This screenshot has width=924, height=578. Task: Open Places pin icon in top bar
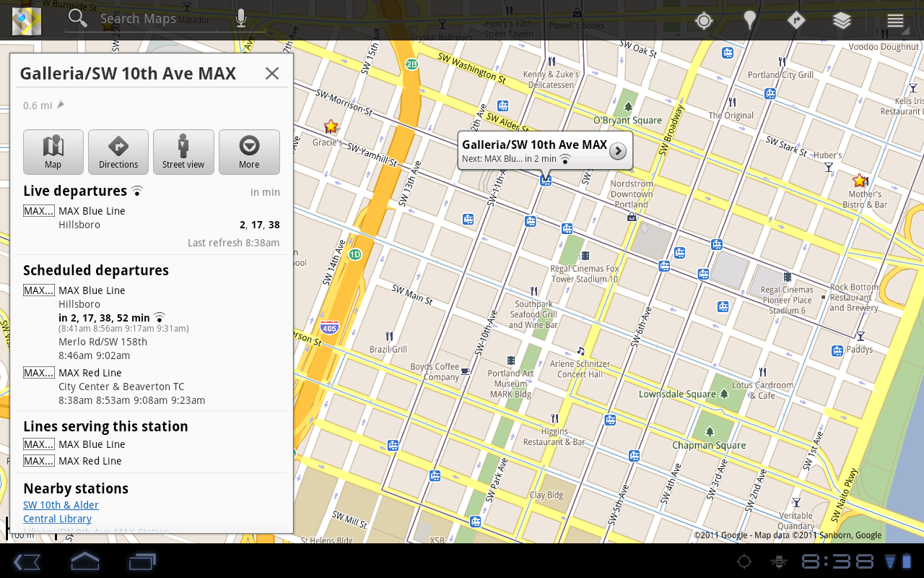coord(750,20)
